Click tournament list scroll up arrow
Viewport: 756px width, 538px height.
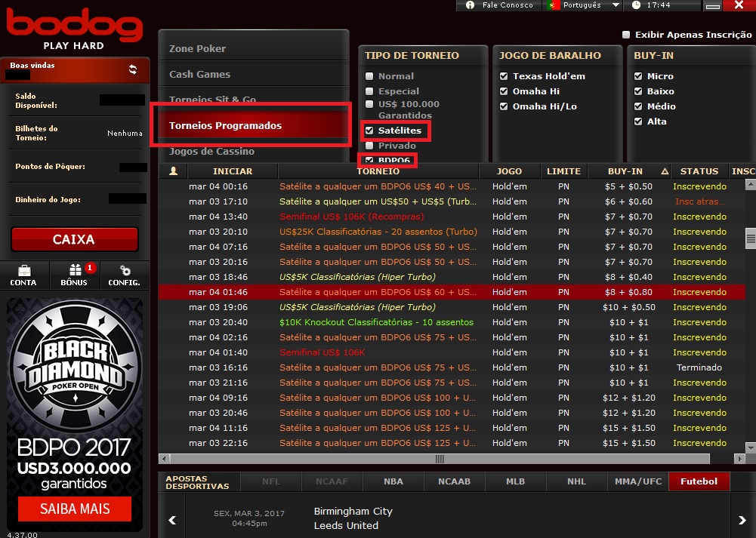(x=751, y=184)
